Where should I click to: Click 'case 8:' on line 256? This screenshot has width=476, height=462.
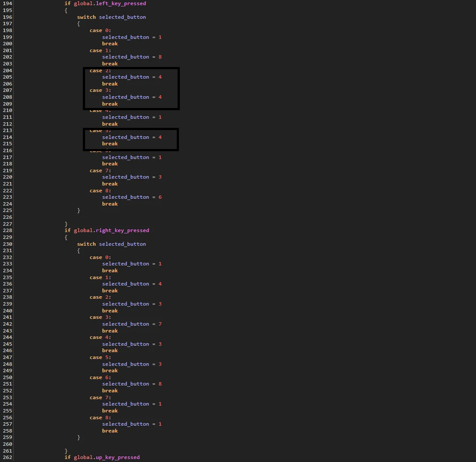tap(100, 417)
